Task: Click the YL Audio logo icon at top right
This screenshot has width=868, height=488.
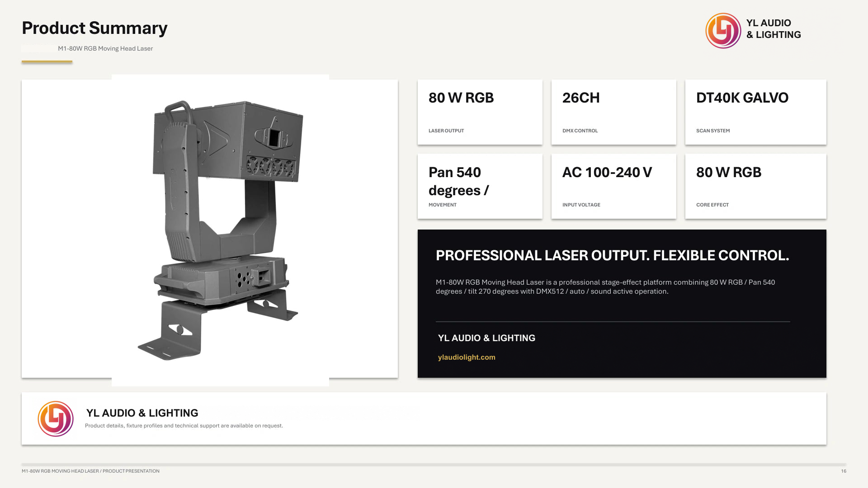Action: pos(723,31)
